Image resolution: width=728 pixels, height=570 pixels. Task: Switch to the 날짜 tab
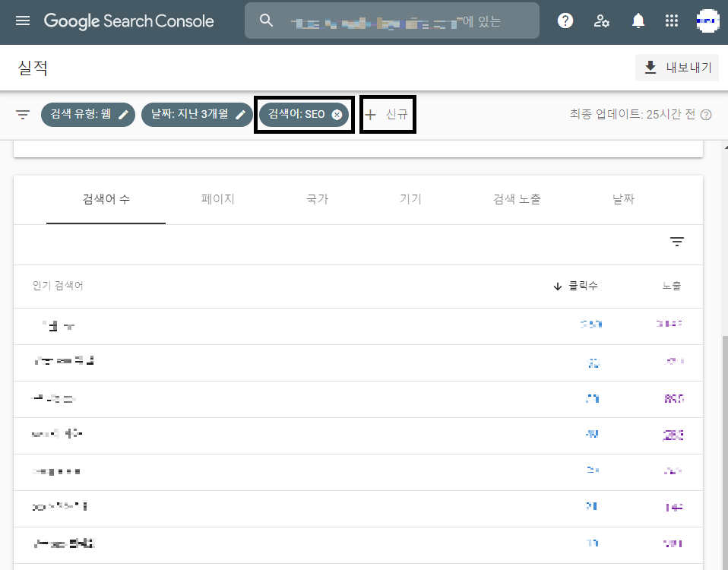tap(623, 199)
